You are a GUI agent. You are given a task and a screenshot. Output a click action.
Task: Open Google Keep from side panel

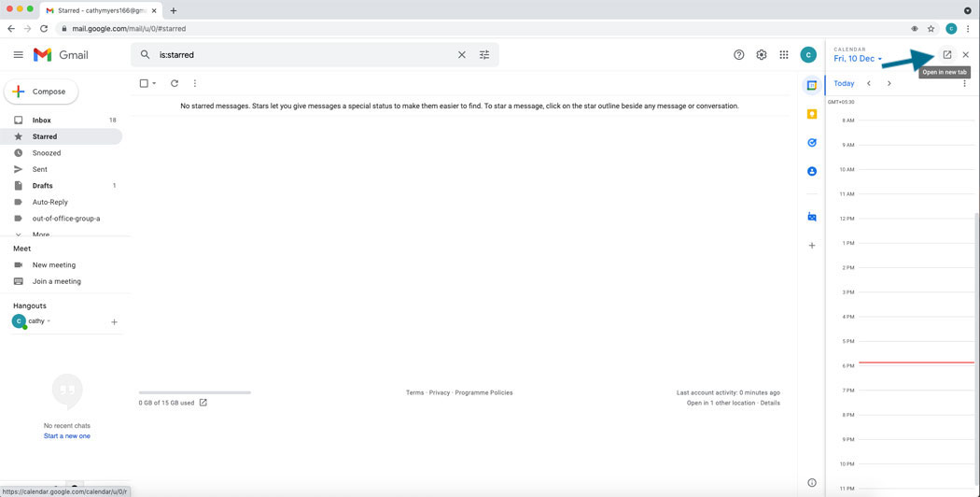tap(812, 114)
